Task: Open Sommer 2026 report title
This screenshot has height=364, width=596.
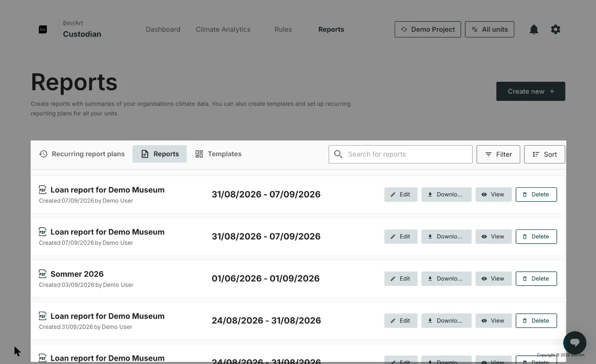Action: pyautogui.click(x=77, y=274)
